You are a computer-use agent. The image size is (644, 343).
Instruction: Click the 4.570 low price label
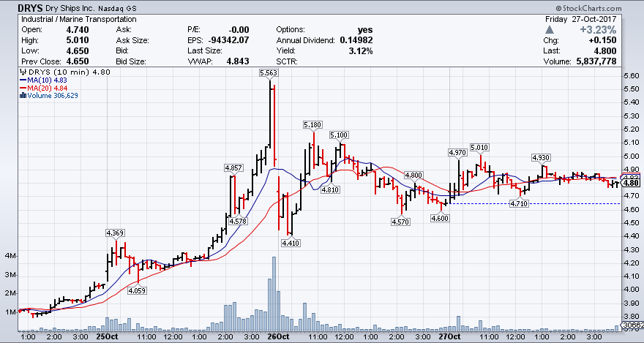coord(400,222)
